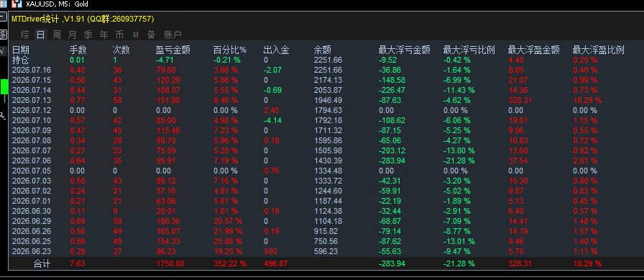The width and height of the screenshot is (644, 280).
Task: Collapse panel with the minus button
Action: 4,17
